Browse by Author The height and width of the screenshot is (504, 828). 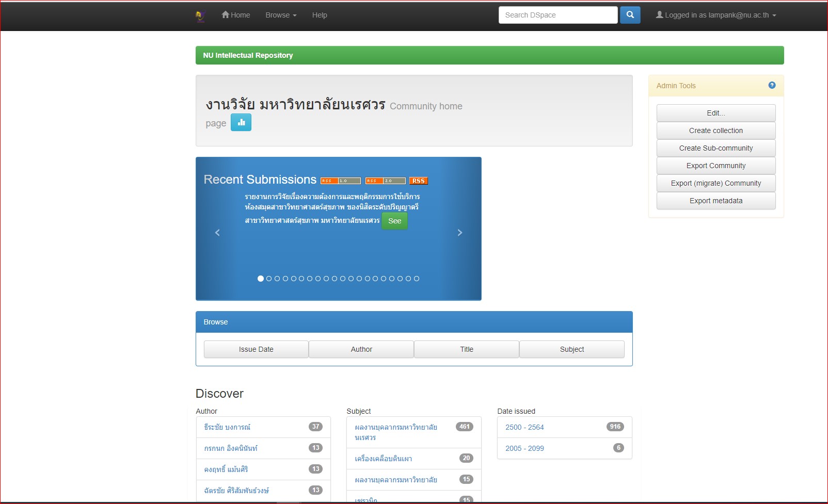click(x=361, y=349)
